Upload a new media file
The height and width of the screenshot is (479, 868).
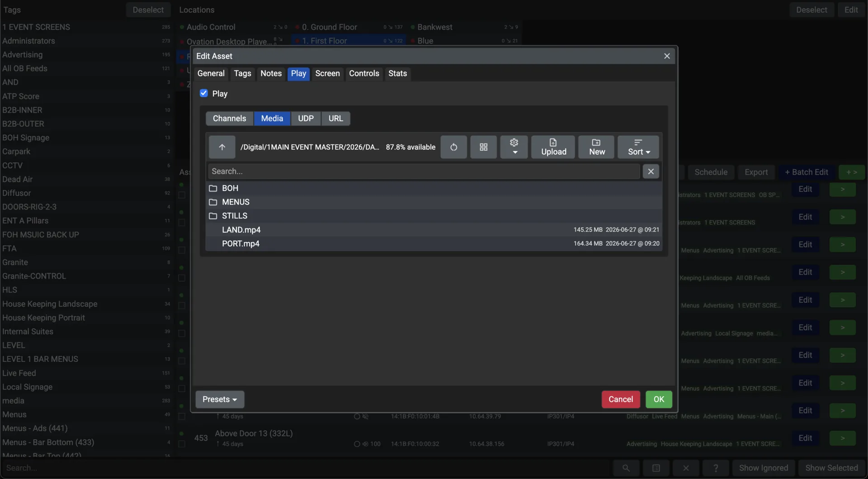point(553,147)
